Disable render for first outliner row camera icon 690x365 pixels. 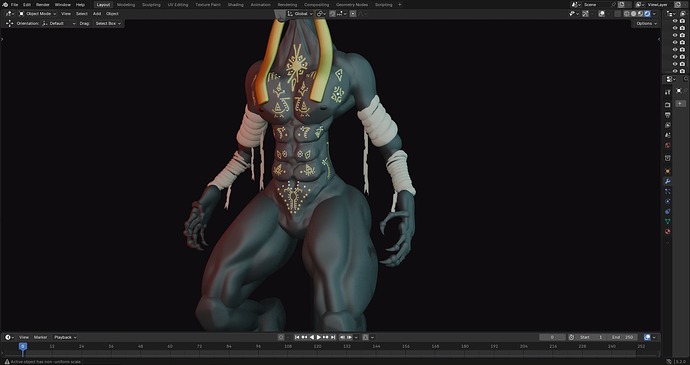coord(683,21)
